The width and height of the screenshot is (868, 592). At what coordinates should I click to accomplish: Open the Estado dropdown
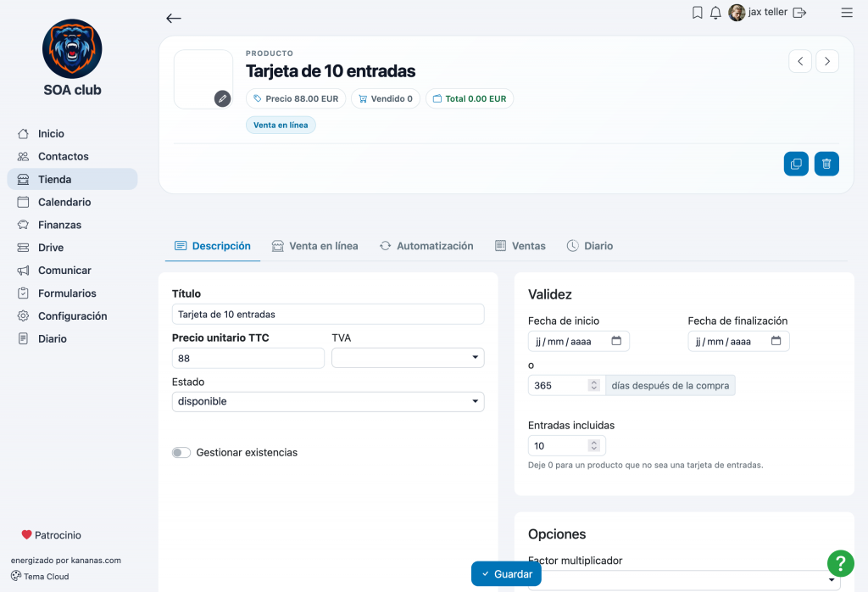[328, 401]
